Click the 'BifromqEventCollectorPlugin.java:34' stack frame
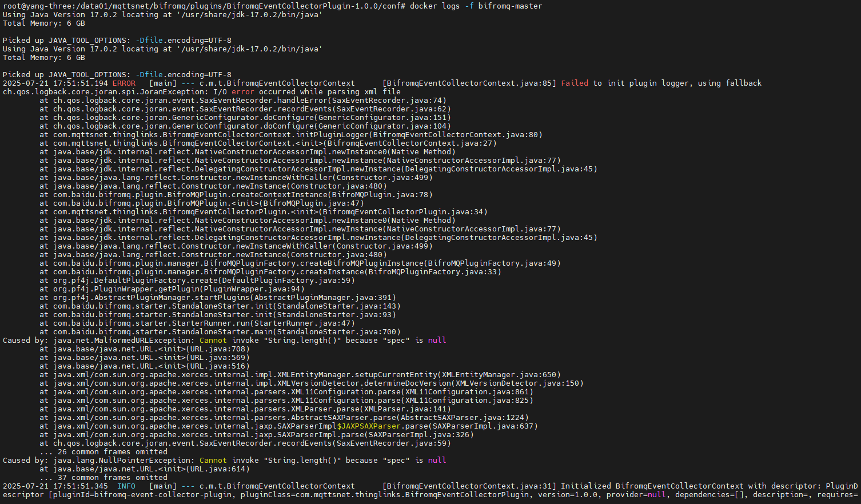 click(264, 212)
